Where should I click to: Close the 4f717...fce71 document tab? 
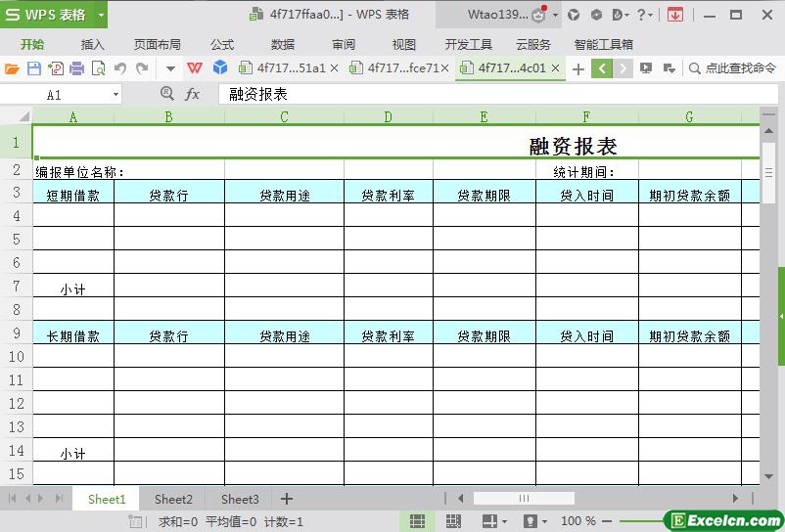pos(444,68)
